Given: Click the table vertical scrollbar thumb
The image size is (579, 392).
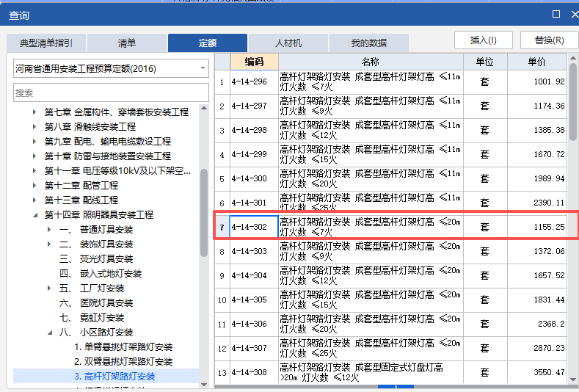Looking at the screenshot, I should (572, 102).
